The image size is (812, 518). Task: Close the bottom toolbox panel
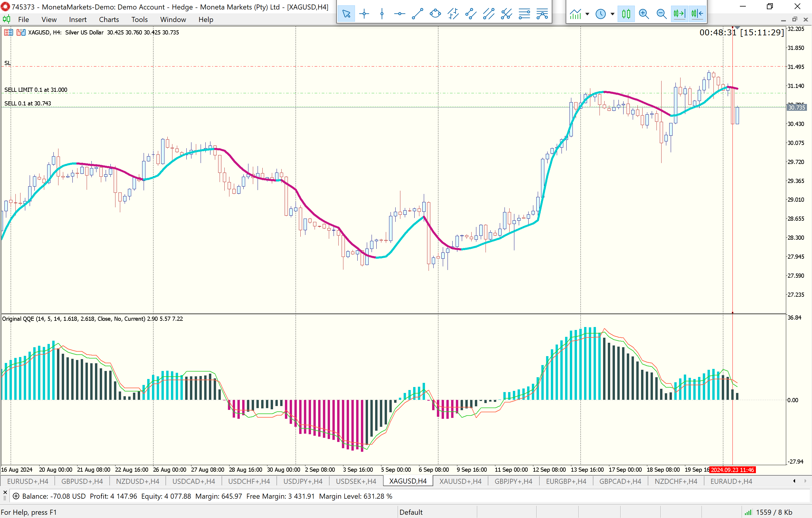coord(5,492)
